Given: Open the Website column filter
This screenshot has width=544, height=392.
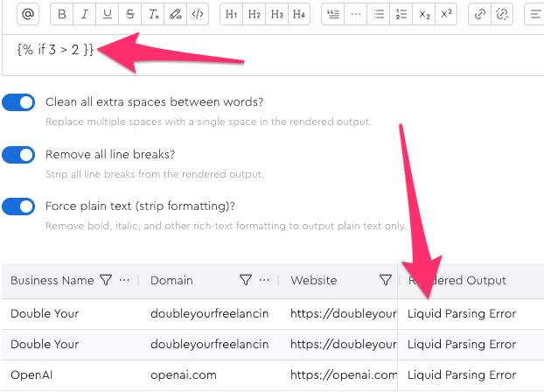Looking at the screenshot, I should coord(386,281).
